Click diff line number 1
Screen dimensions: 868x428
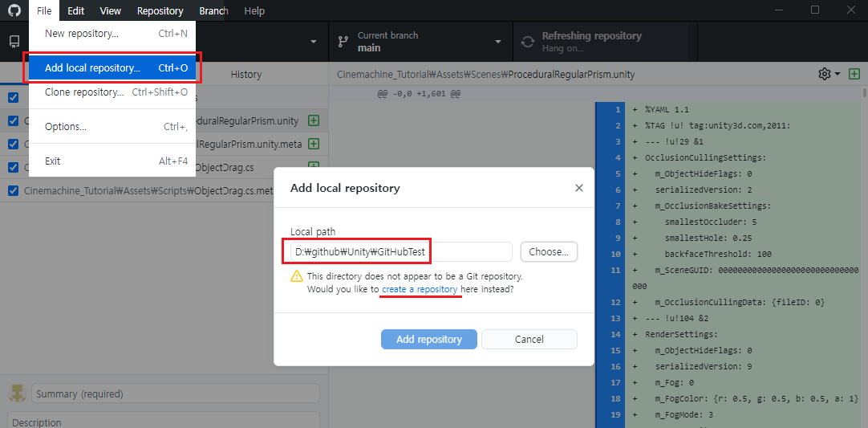click(617, 110)
